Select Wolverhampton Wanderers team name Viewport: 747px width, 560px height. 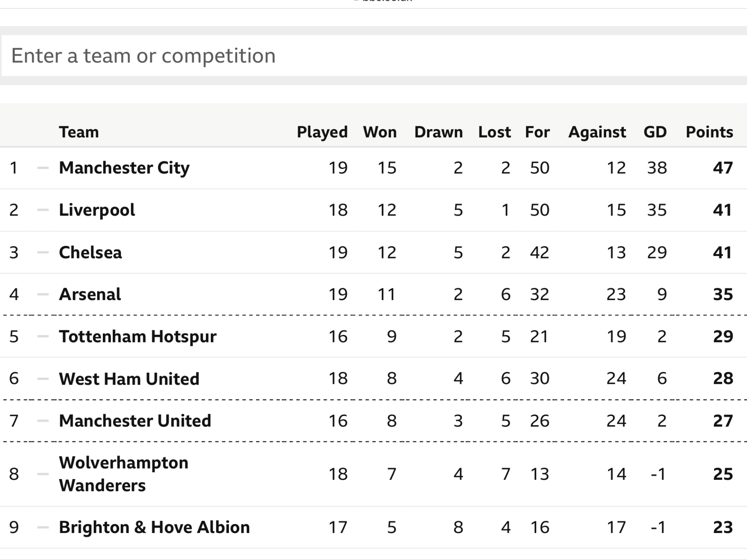(124, 474)
